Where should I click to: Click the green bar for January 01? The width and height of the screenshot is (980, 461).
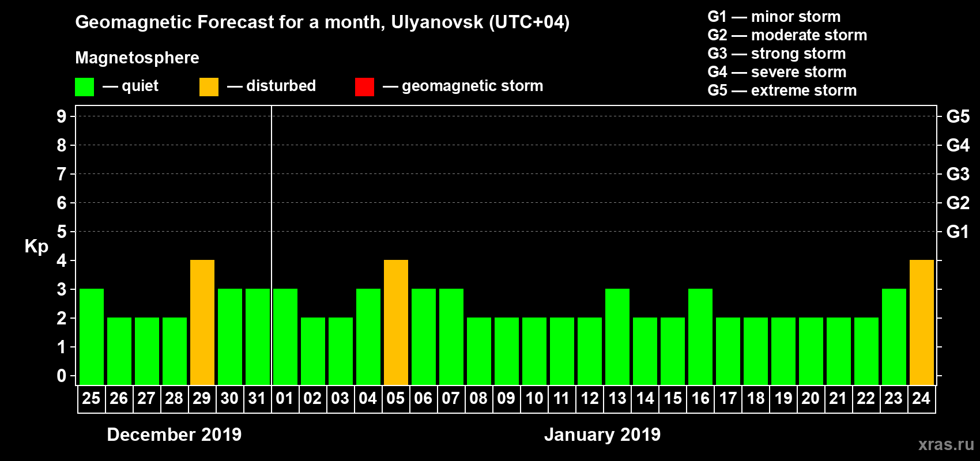click(285, 337)
